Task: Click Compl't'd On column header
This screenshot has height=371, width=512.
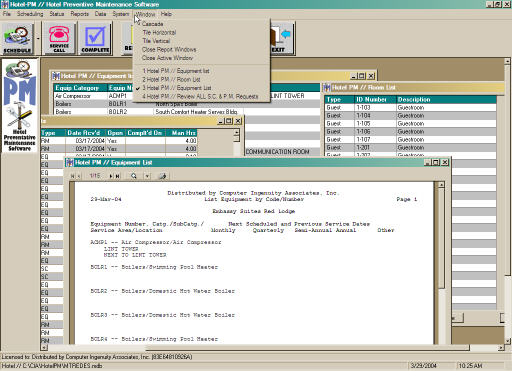Action: (145, 133)
